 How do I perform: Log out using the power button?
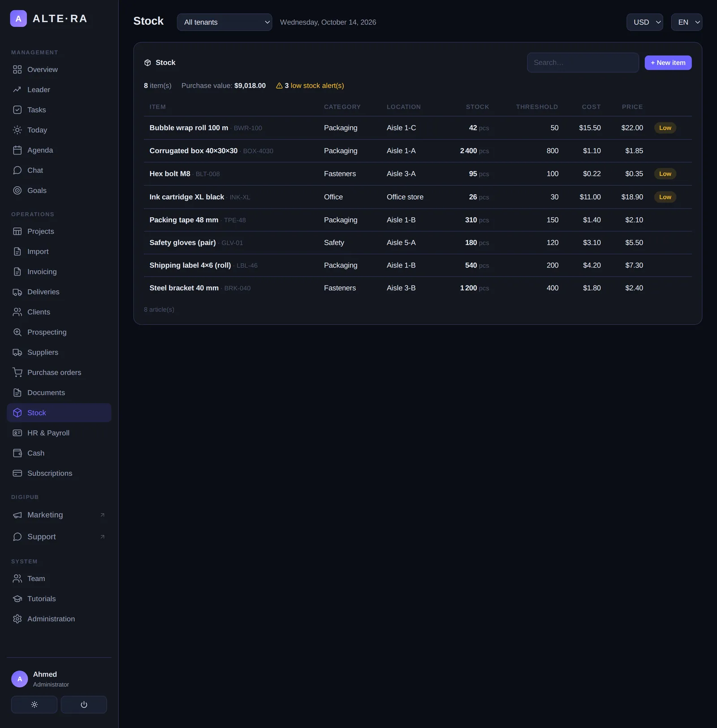tap(84, 705)
